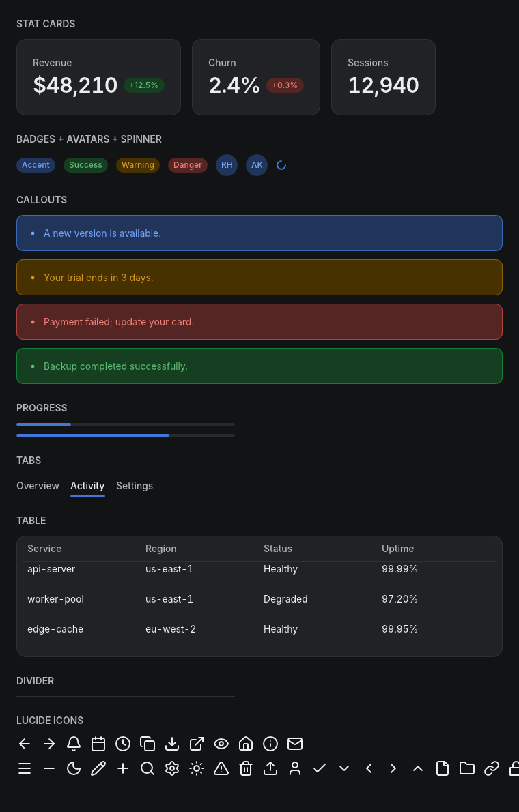Click the worker-pool table cell

[x=55, y=599]
